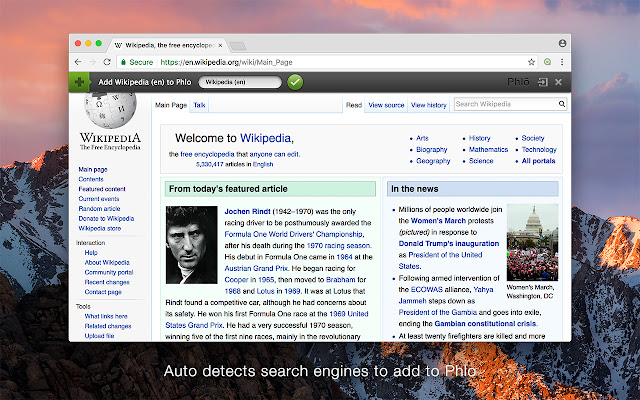Reload the page with the refresh icon
640x400 pixels.
[107, 62]
